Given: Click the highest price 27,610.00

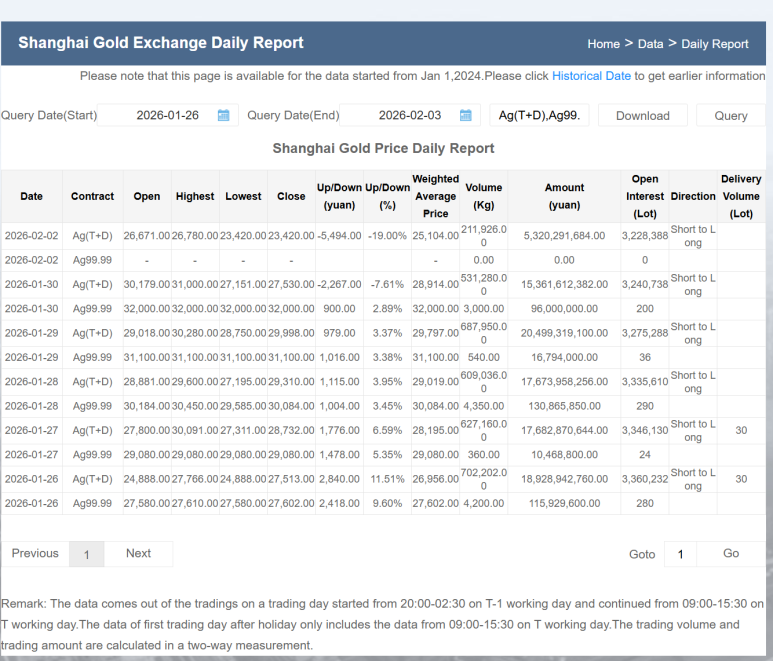Looking at the screenshot, I should (195, 503).
